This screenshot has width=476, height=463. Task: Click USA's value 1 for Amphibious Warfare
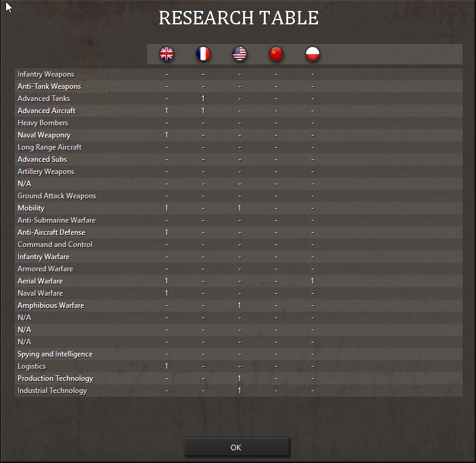click(x=239, y=305)
